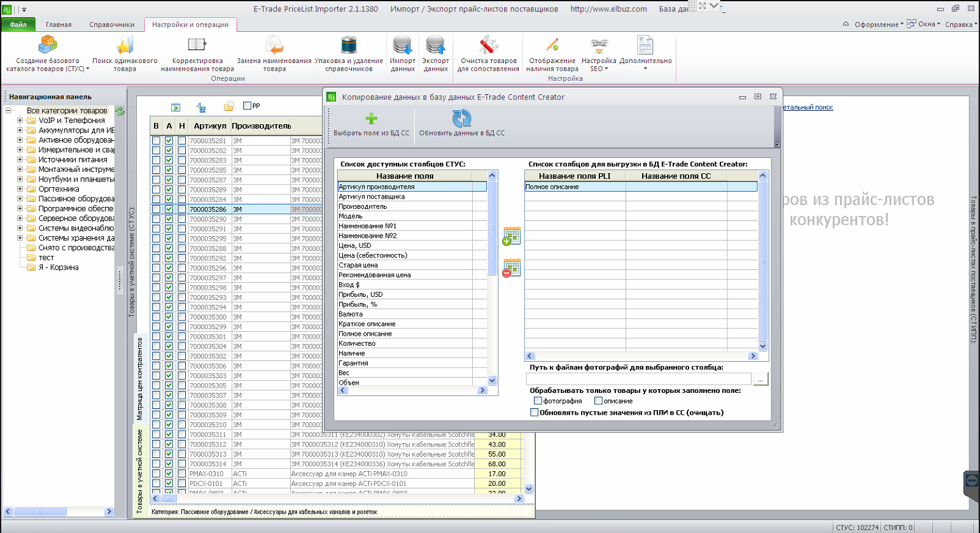Viewport: 980px width, 533px height.
Task: Switch to the Справочники tab
Action: [112, 25]
